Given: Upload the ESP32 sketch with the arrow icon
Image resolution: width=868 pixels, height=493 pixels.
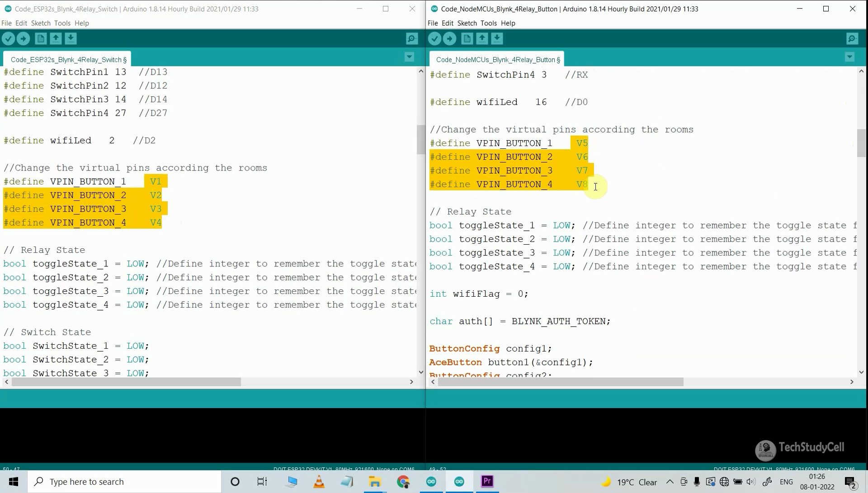Looking at the screenshot, I should click(23, 38).
